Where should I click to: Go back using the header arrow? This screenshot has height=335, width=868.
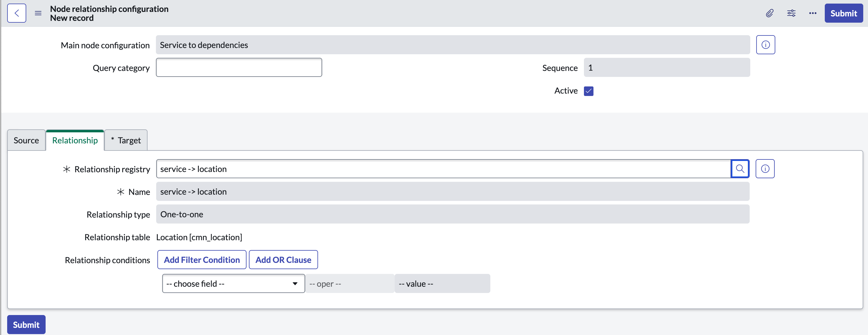coord(16,13)
